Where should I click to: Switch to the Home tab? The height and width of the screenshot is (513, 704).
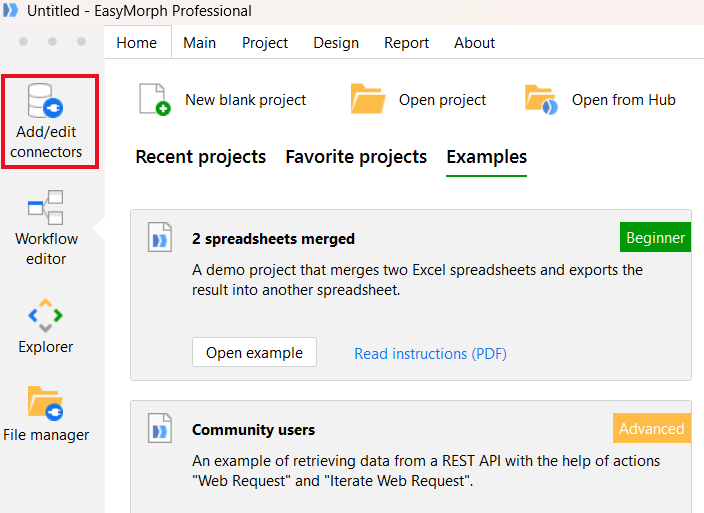coord(137,43)
